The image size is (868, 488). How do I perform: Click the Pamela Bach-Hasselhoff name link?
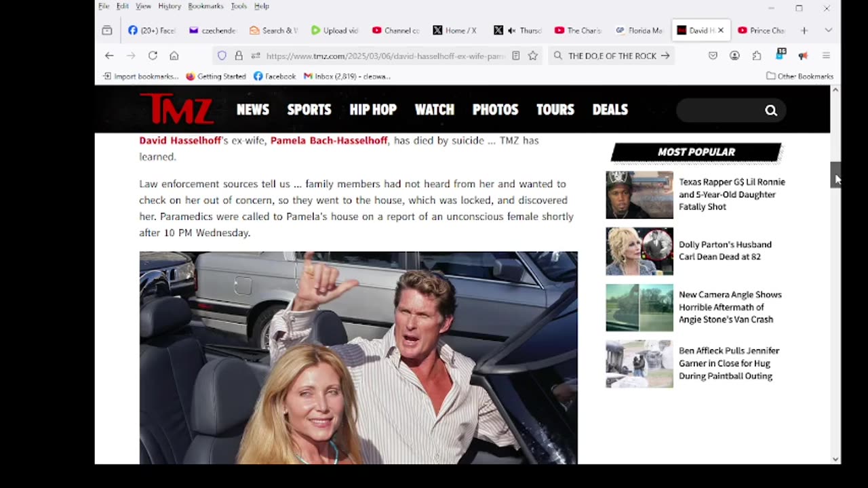(x=329, y=140)
